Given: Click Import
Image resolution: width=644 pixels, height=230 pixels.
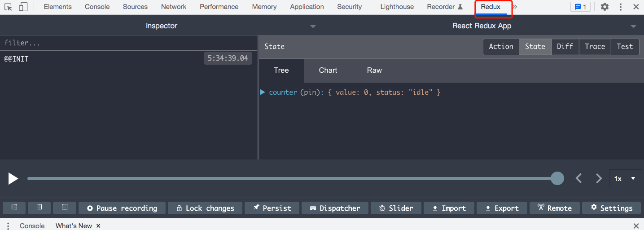Looking at the screenshot, I should pyautogui.click(x=449, y=208).
